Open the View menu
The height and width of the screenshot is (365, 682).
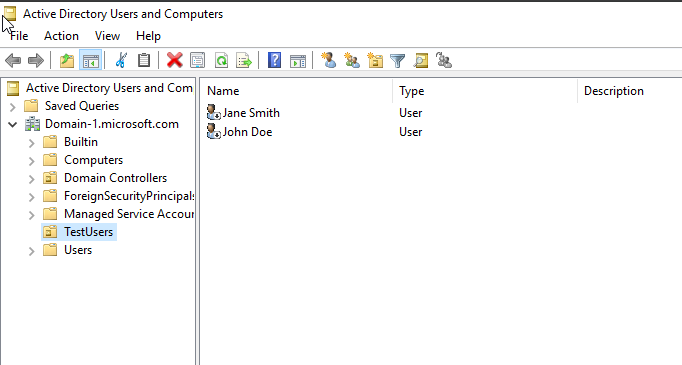[107, 36]
